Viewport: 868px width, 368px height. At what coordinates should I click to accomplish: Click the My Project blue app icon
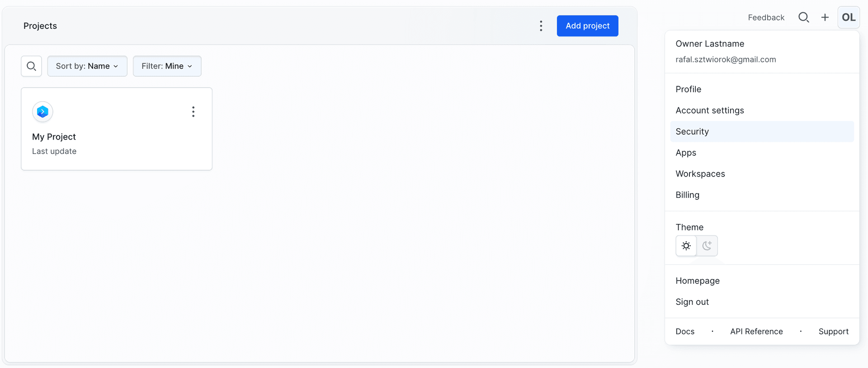[42, 112]
